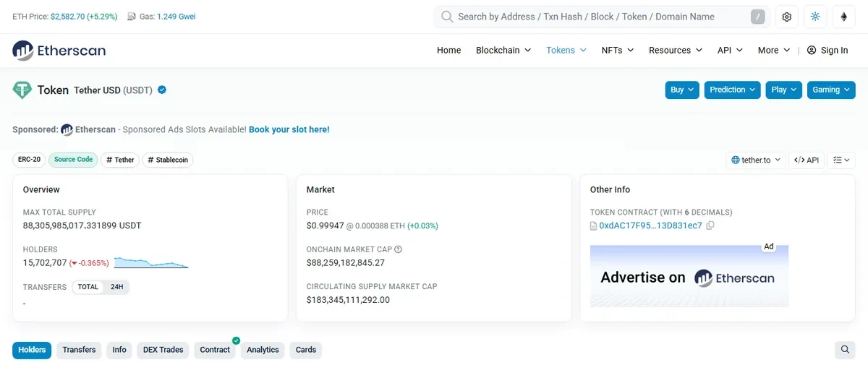Click the Ad label on banner
This screenshot has height=365, width=868.
pos(769,246)
